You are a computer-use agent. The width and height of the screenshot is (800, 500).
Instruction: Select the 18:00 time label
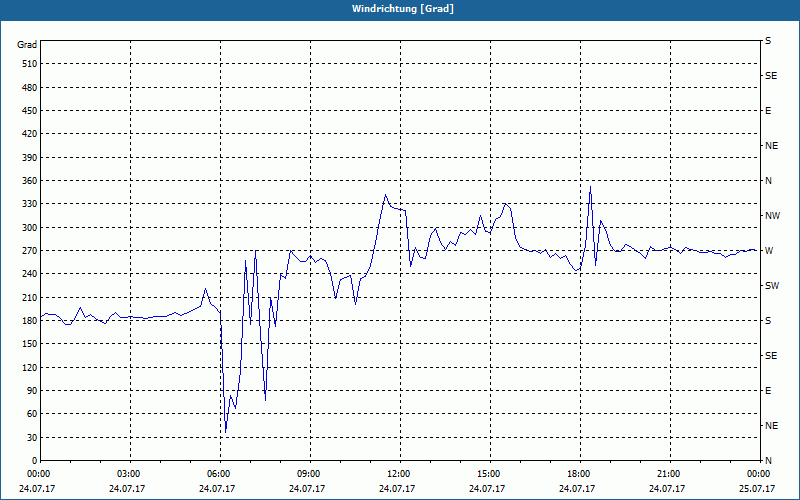coord(577,474)
